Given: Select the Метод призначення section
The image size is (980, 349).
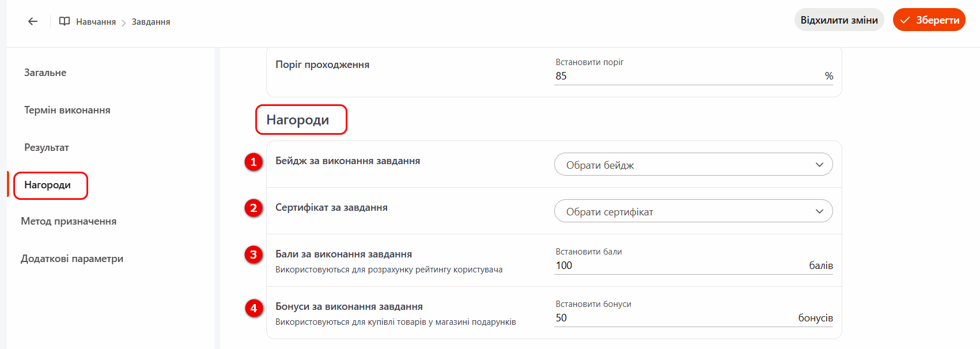Looking at the screenshot, I should point(69,221).
